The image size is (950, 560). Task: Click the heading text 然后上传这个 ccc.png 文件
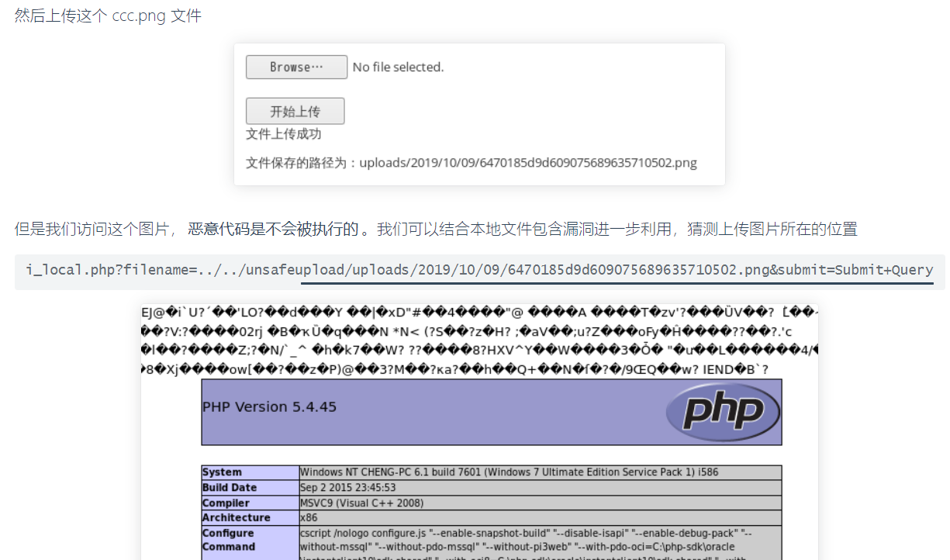pos(108,16)
